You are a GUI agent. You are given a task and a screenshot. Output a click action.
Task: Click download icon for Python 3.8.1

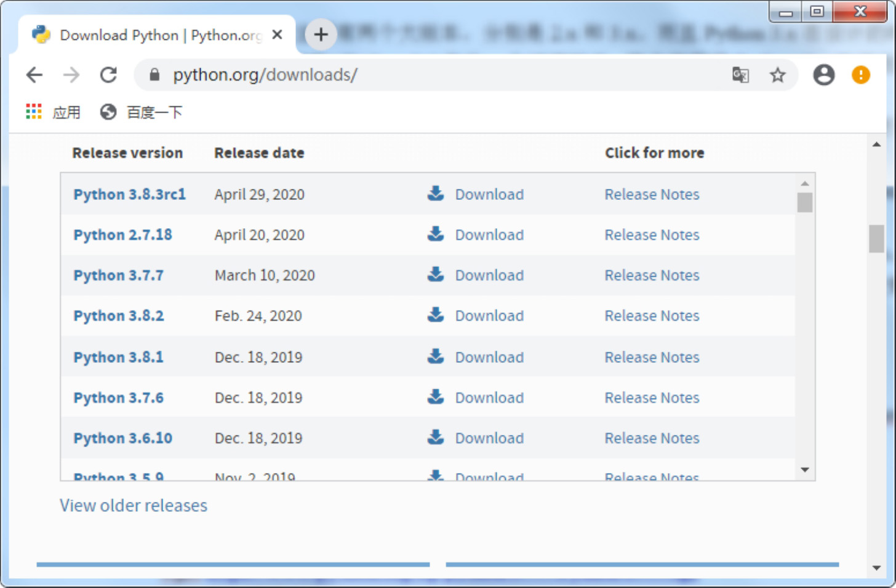click(436, 356)
